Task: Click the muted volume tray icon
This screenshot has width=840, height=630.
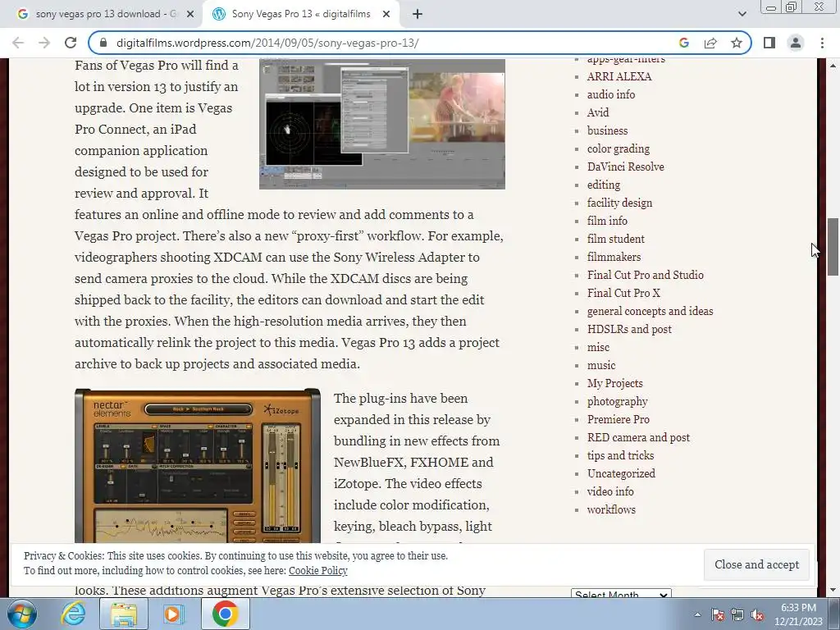Action: coord(757,614)
